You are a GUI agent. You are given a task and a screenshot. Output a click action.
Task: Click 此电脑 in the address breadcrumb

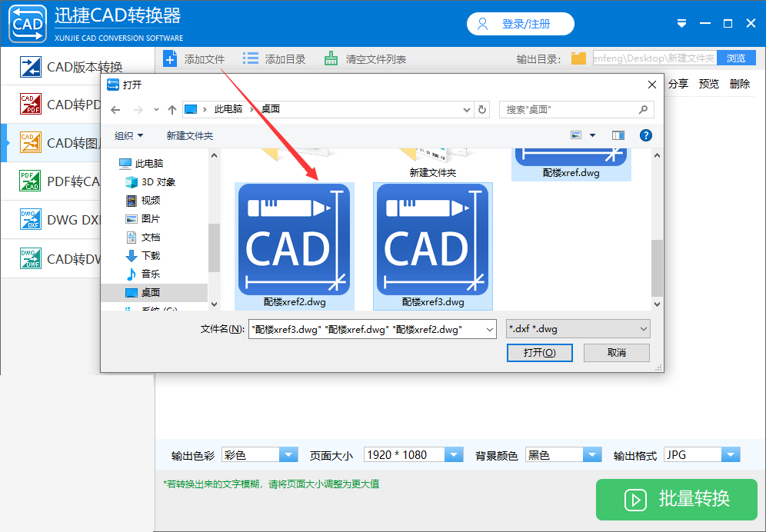(x=228, y=109)
